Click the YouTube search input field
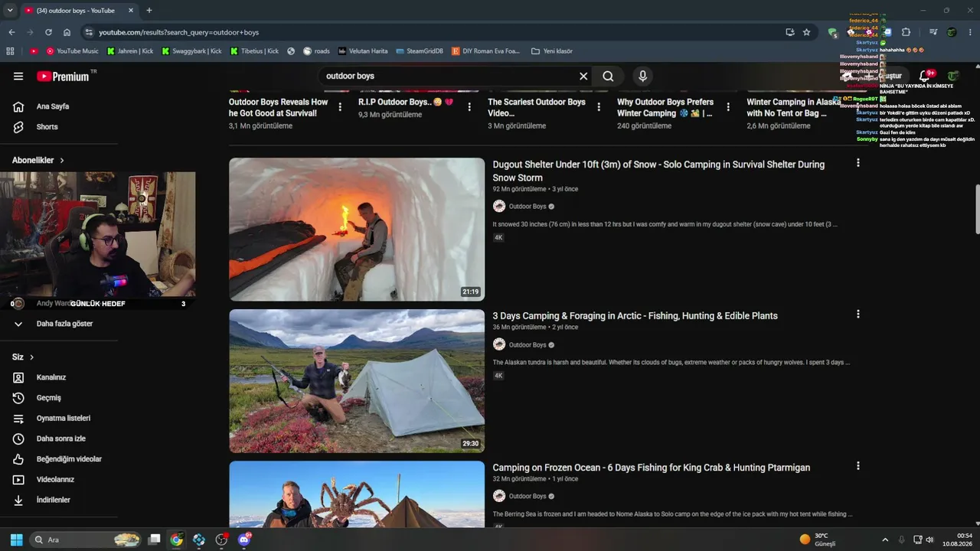The image size is (980, 551). pyautogui.click(x=448, y=77)
